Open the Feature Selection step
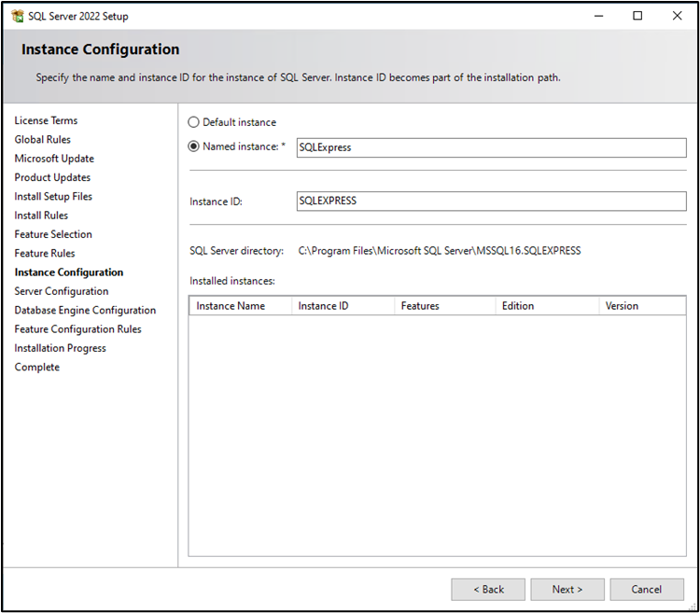 [x=53, y=234]
